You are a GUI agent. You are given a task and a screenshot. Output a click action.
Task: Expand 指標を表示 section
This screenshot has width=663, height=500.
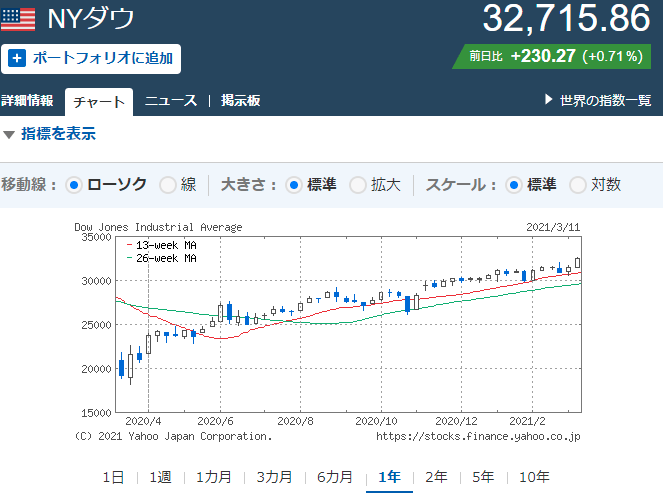(58, 134)
